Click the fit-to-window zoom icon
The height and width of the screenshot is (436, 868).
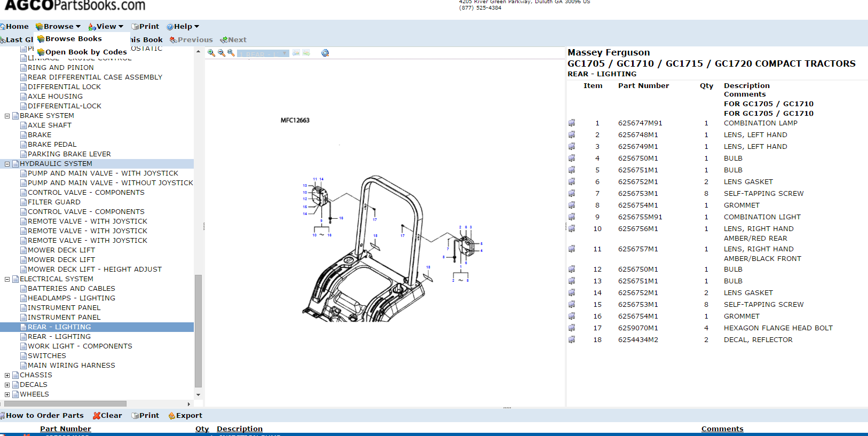coord(231,53)
